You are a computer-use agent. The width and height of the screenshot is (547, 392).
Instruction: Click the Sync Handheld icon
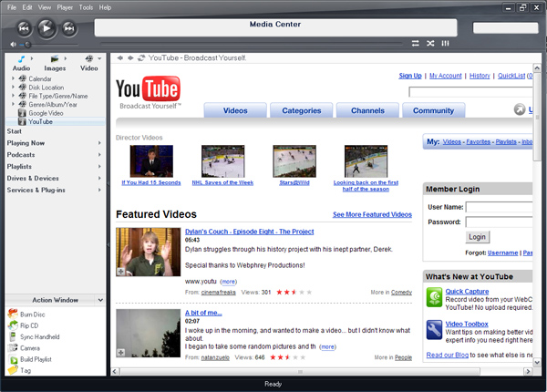13,337
